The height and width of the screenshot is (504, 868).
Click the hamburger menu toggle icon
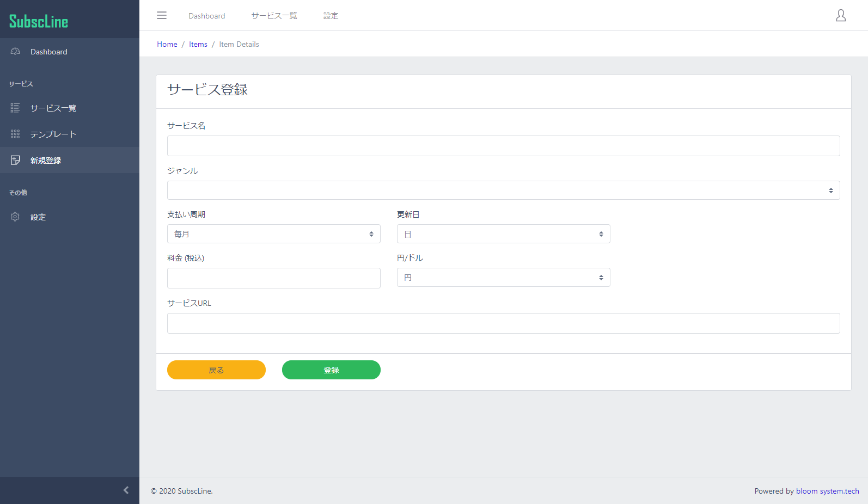(x=162, y=15)
